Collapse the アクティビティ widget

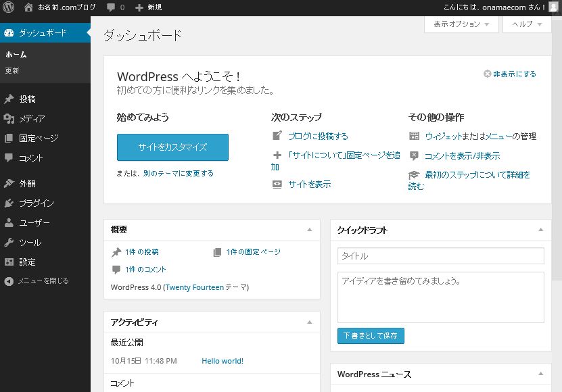pyautogui.click(x=310, y=322)
